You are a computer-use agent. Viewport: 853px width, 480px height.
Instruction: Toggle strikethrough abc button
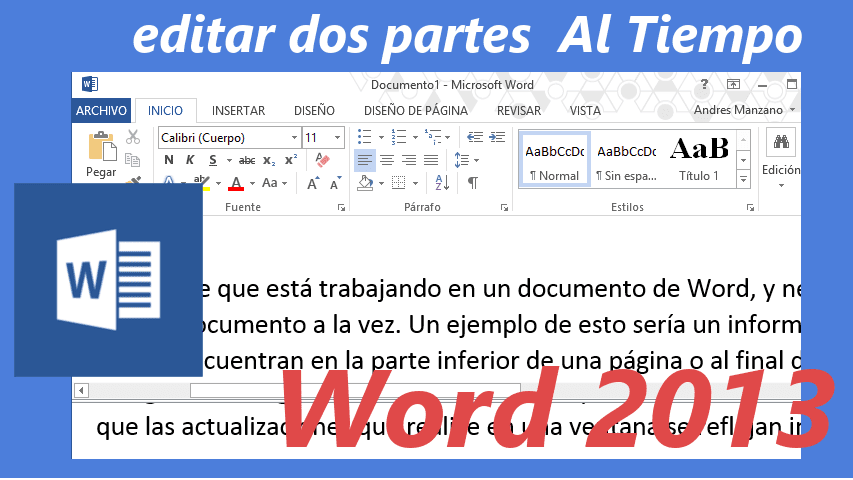(247, 160)
